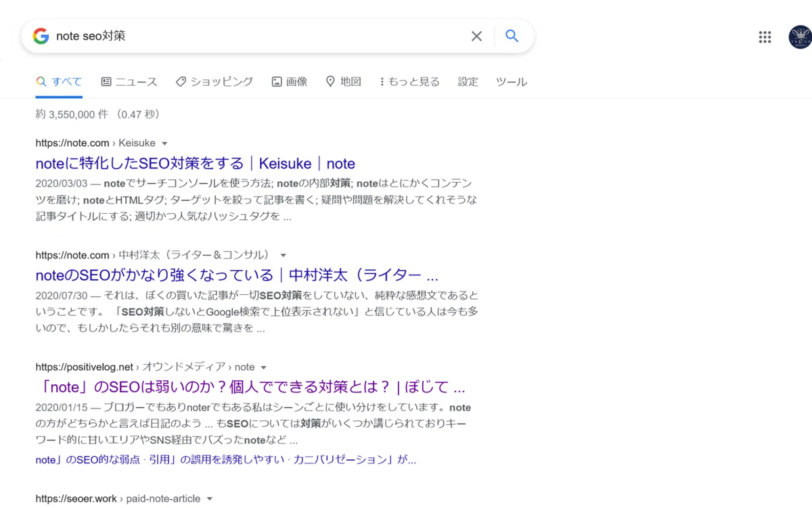
Task: Open the Google apps grid
Action: tap(765, 37)
